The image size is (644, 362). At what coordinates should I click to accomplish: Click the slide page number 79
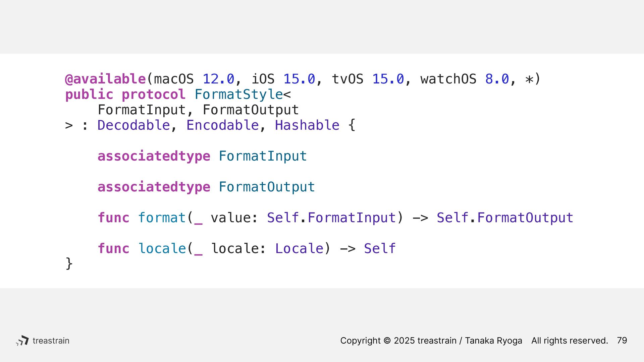pyautogui.click(x=622, y=341)
